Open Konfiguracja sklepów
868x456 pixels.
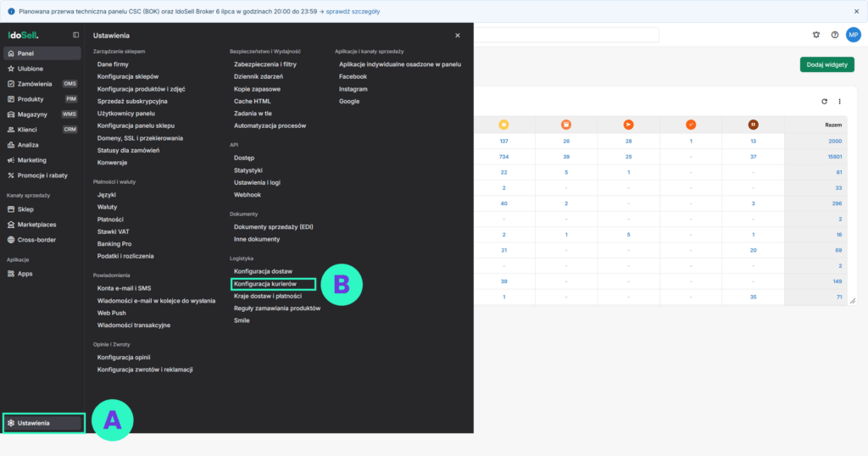pos(128,76)
